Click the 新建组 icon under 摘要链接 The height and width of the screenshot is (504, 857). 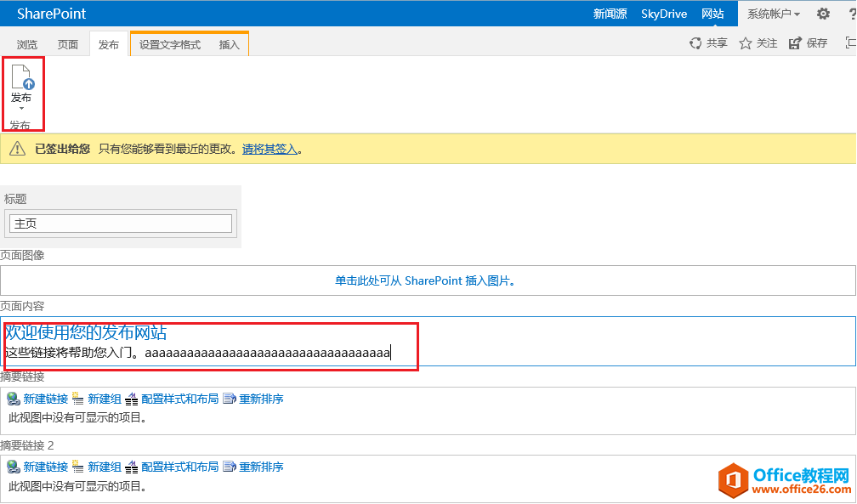pyautogui.click(x=77, y=399)
